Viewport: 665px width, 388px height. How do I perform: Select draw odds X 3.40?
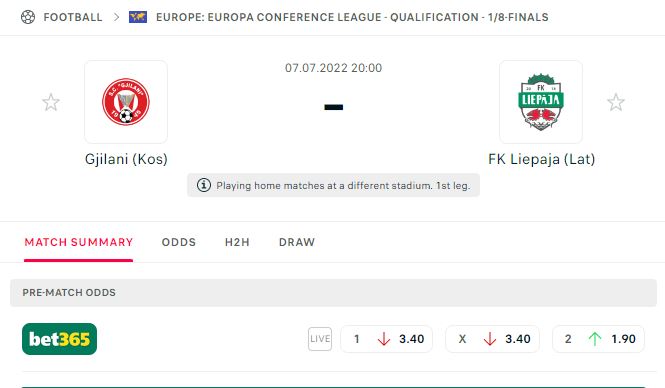(x=492, y=339)
